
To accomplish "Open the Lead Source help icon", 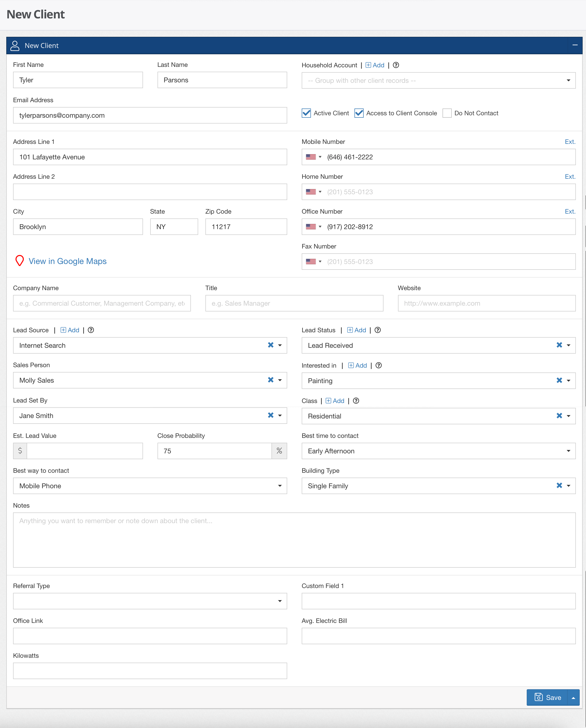I will [x=90, y=330].
